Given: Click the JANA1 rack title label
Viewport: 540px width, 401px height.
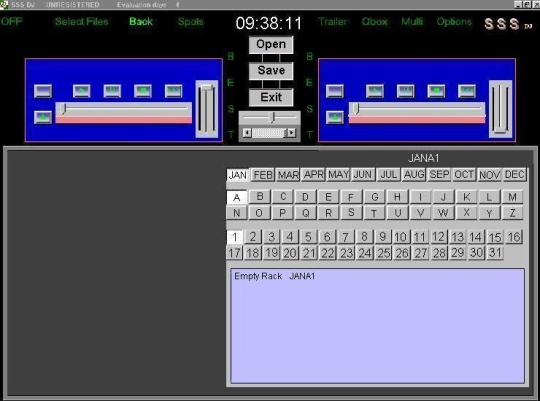Looking at the screenshot, I should [423, 158].
